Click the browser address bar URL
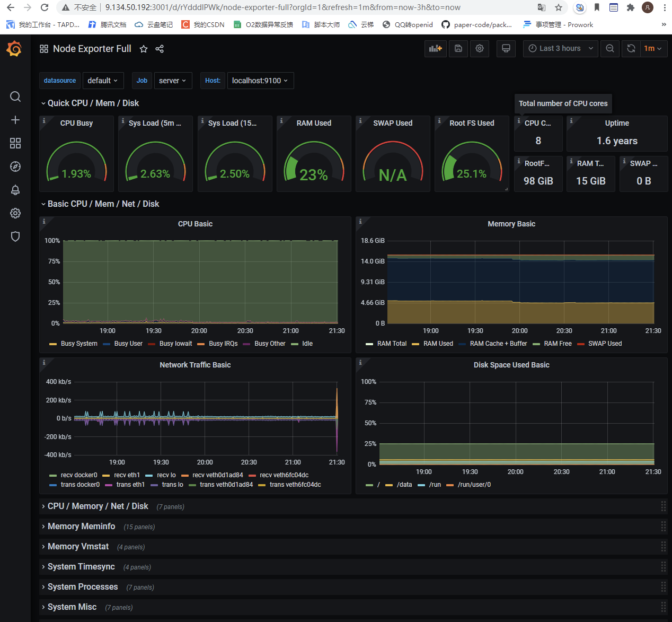The width and height of the screenshot is (672, 622). click(282, 7)
